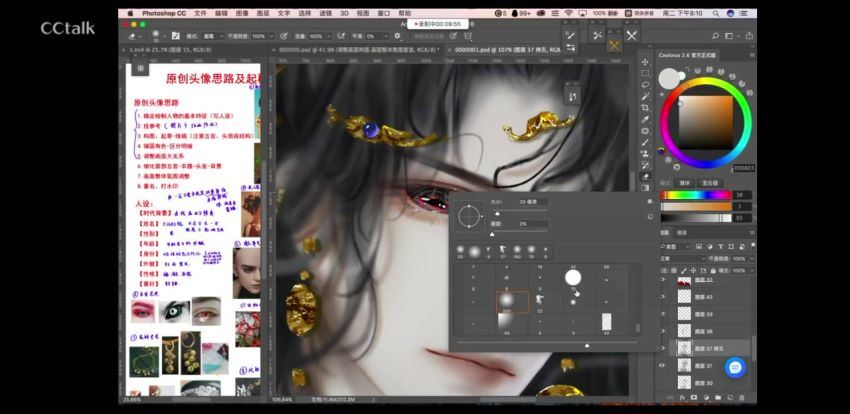Switch to 000000.psd document tab
The width and height of the screenshot is (850, 414).
[359, 49]
